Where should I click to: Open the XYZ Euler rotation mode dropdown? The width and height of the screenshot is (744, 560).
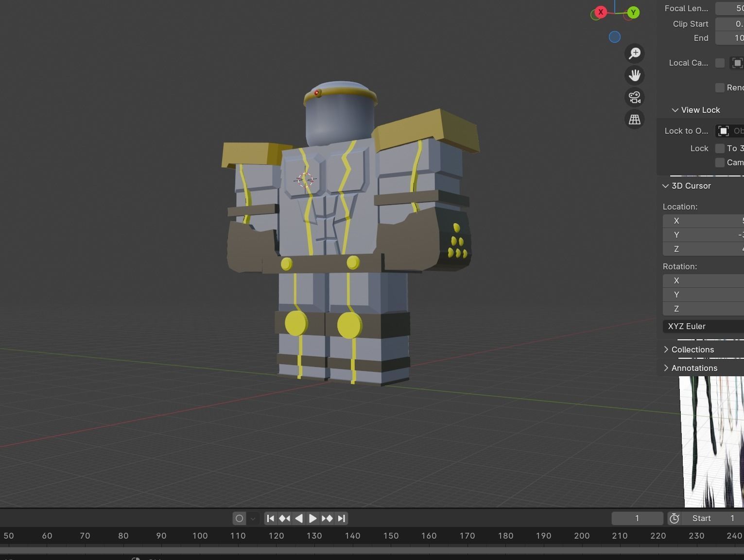(703, 326)
